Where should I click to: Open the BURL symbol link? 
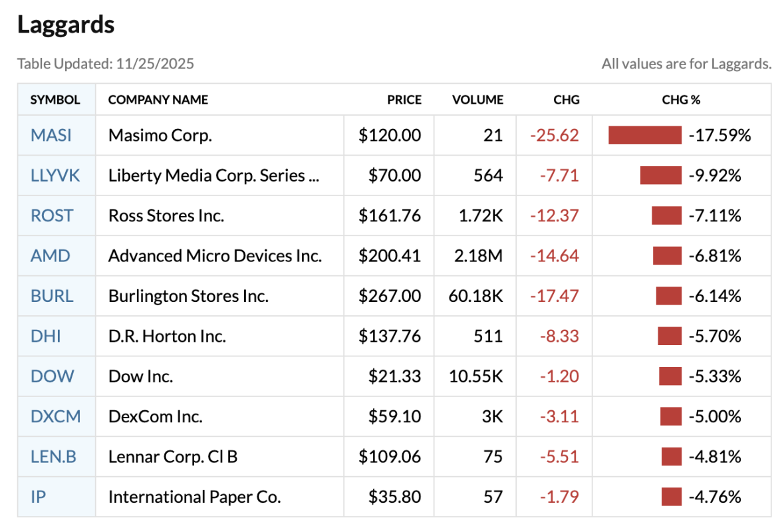tap(52, 296)
